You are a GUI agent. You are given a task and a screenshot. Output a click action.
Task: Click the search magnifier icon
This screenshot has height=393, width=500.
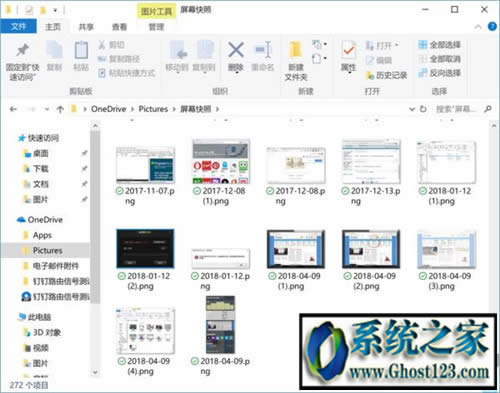pyautogui.click(x=488, y=109)
